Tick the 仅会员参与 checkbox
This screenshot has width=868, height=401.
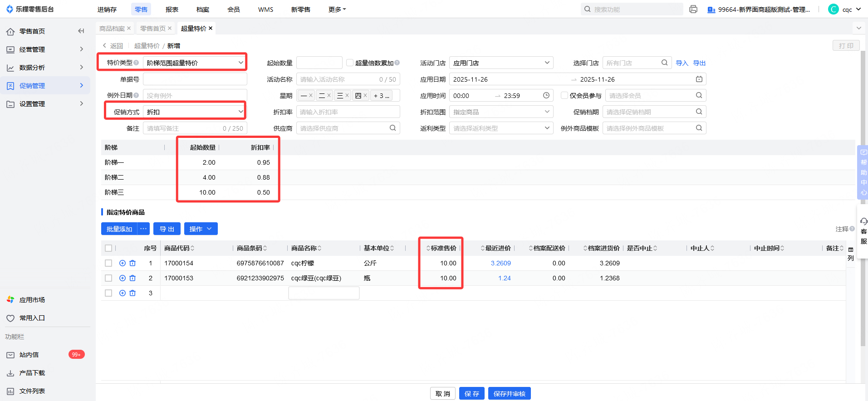564,95
